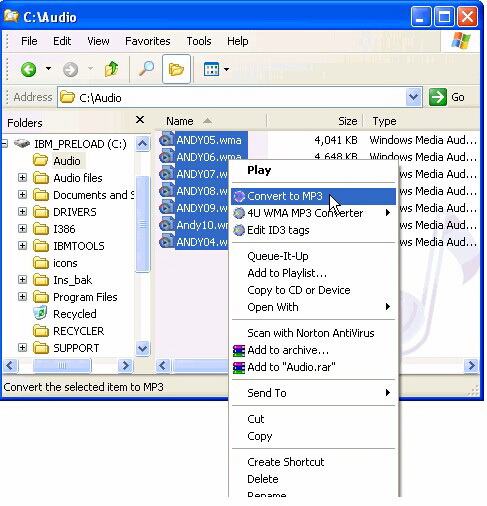The width and height of the screenshot is (487, 506).
Task: Choose Delete from the context menu
Action: 313,479
